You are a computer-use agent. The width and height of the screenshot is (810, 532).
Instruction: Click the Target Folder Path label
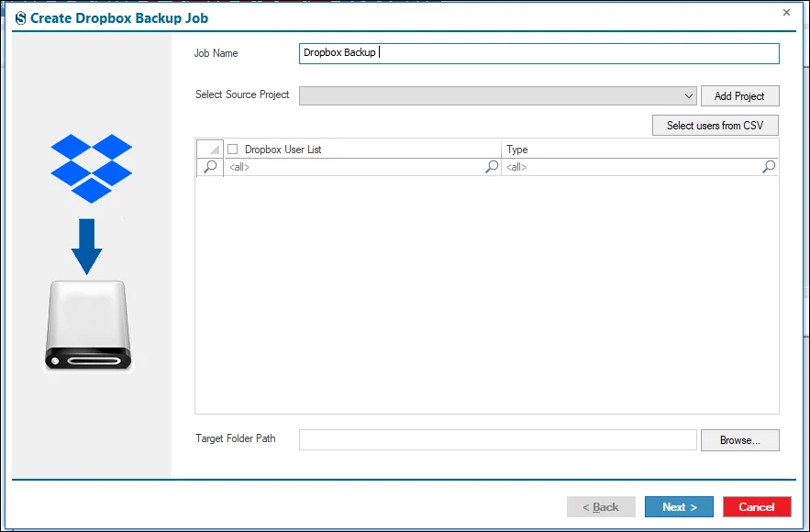[236, 438]
